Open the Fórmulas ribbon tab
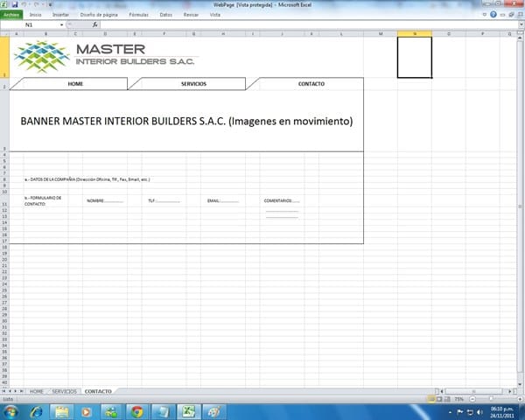525x420 pixels. click(x=138, y=15)
